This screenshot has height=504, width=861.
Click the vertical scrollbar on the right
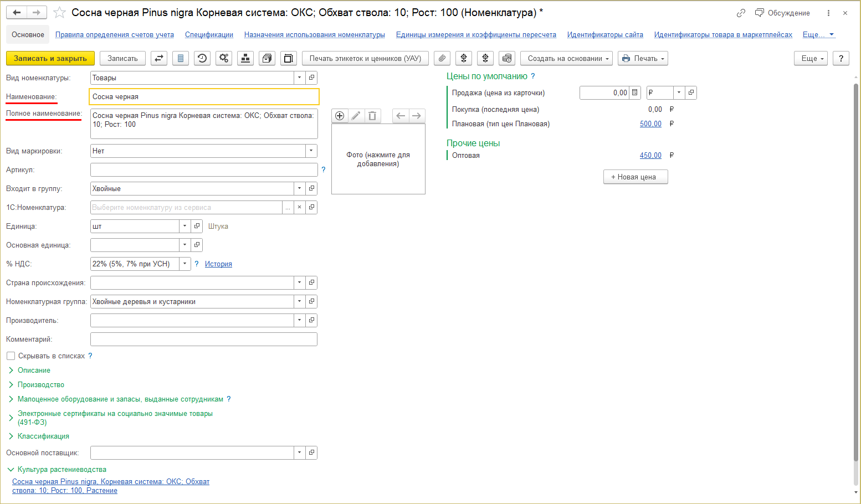(x=856, y=271)
